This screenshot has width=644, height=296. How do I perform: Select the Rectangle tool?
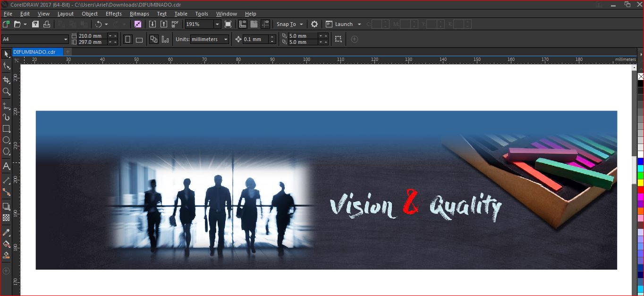tap(6, 128)
